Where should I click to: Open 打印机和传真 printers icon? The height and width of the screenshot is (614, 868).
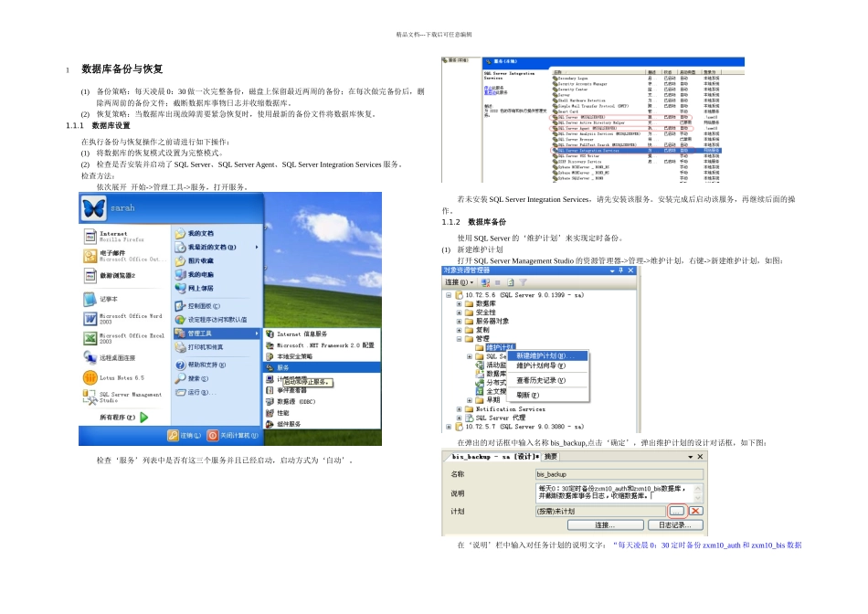coord(180,347)
